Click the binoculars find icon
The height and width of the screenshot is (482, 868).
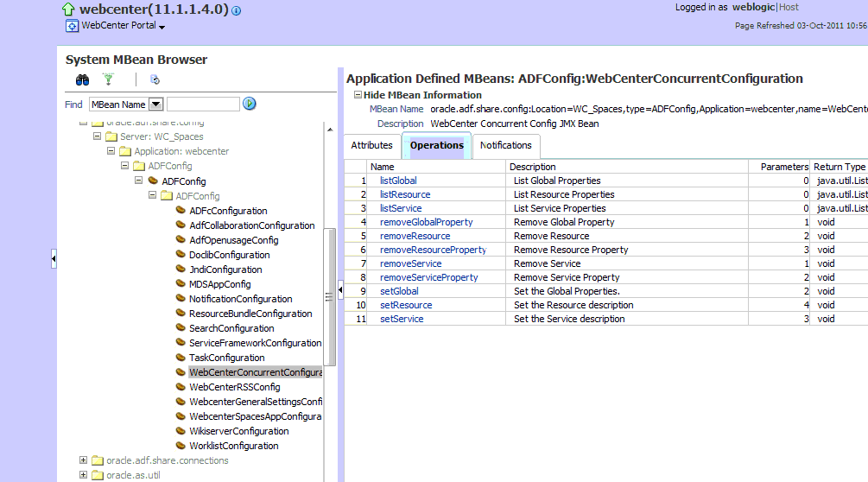[83, 80]
